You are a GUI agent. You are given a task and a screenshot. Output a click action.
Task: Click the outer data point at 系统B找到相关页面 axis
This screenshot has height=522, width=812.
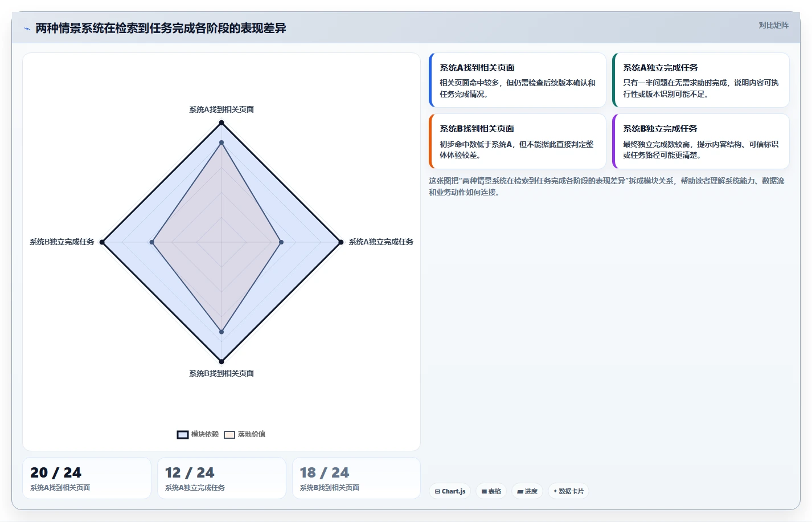[222, 361]
